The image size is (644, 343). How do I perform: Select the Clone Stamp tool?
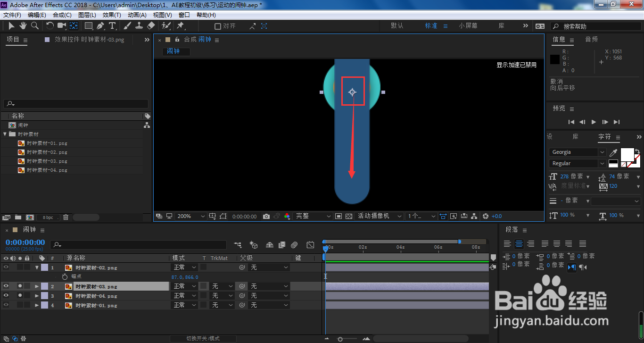click(139, 25)
